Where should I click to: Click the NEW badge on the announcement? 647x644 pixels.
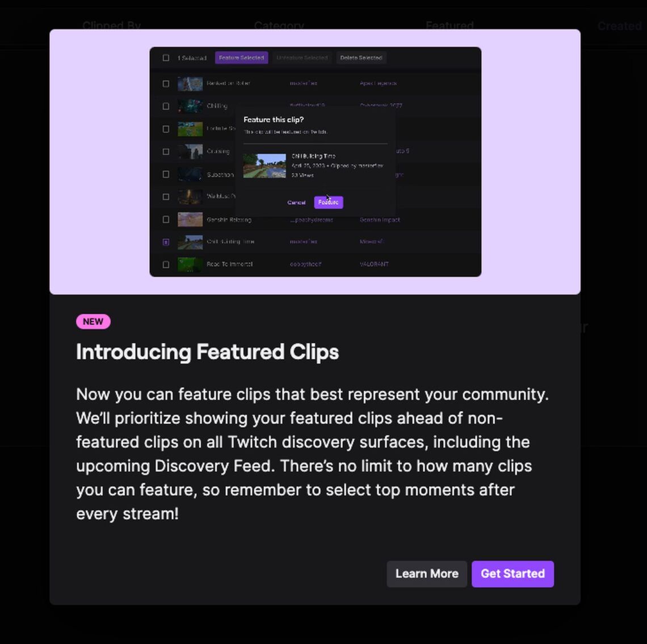point(93,321)
